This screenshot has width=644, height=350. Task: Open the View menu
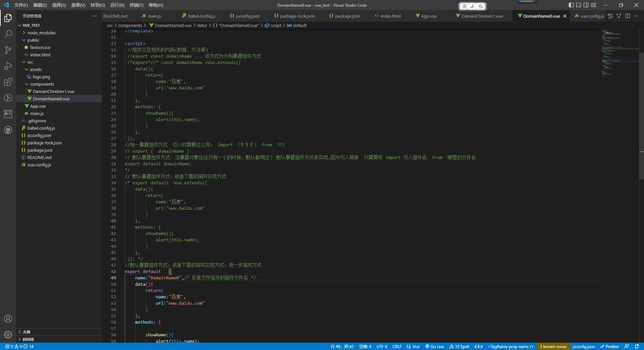point(78,5)
